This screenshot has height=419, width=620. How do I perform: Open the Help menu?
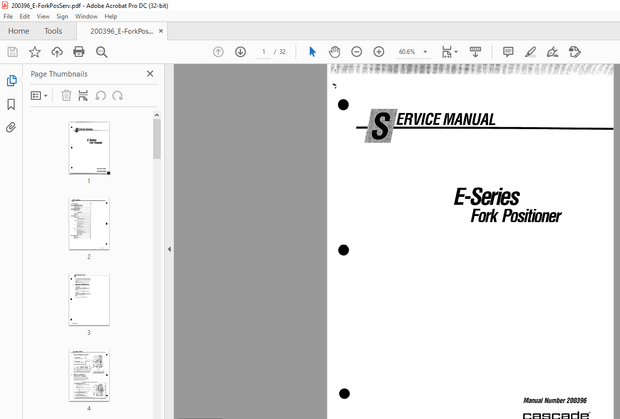tap(111, 16)
